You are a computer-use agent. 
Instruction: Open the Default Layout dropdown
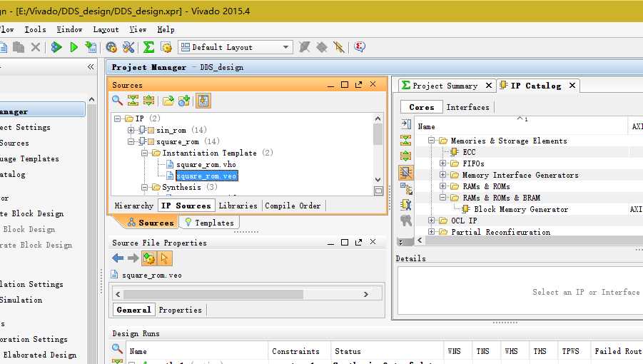236,47
